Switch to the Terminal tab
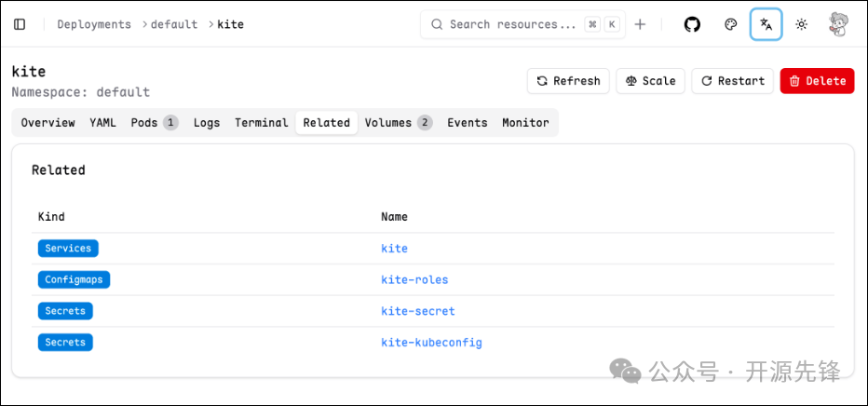Screen dimensions: 868x406 click(x=261, y=123)
